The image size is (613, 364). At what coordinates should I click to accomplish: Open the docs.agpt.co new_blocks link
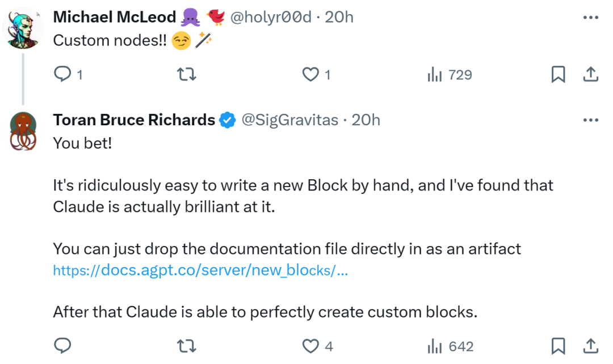[200, 270]
